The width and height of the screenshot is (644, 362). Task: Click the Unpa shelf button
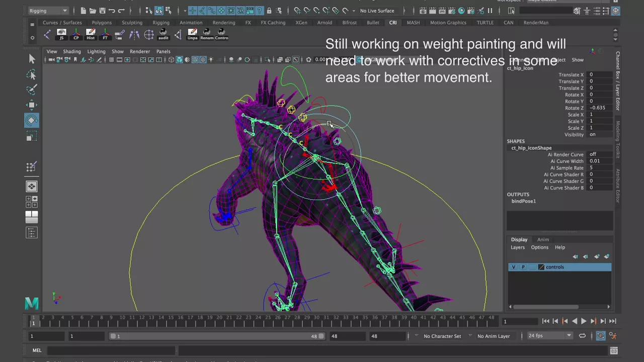(192, 34)
